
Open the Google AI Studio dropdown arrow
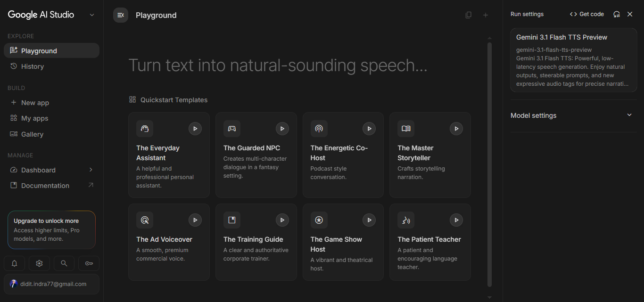pos(92,15)
